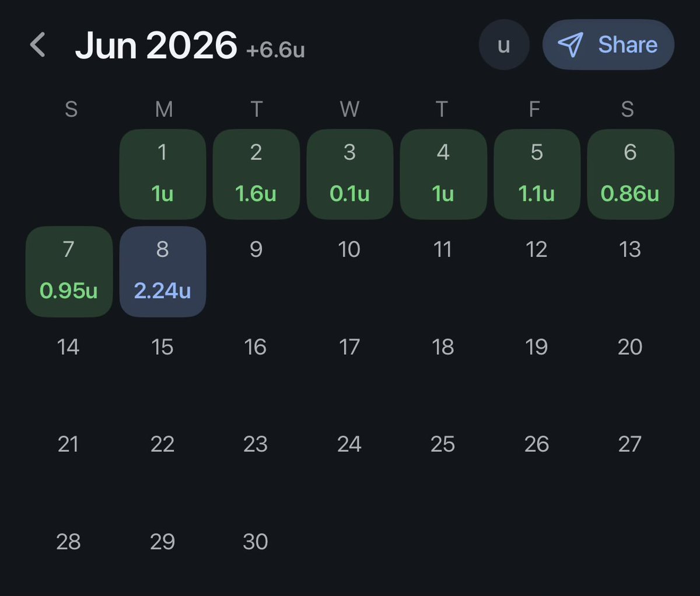Viewport: 700px width, 596px height.
Task: Go back using the left chevron arrow
Action: coord(38,45)
